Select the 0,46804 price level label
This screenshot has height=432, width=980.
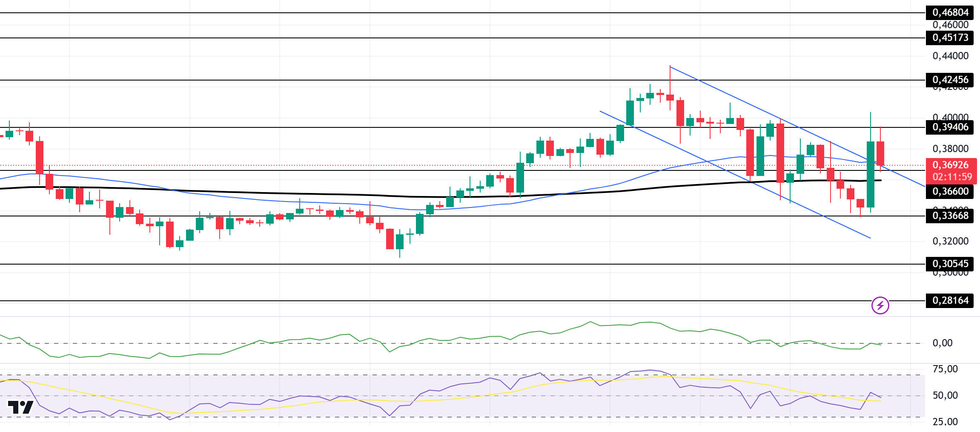pos(950,13)
